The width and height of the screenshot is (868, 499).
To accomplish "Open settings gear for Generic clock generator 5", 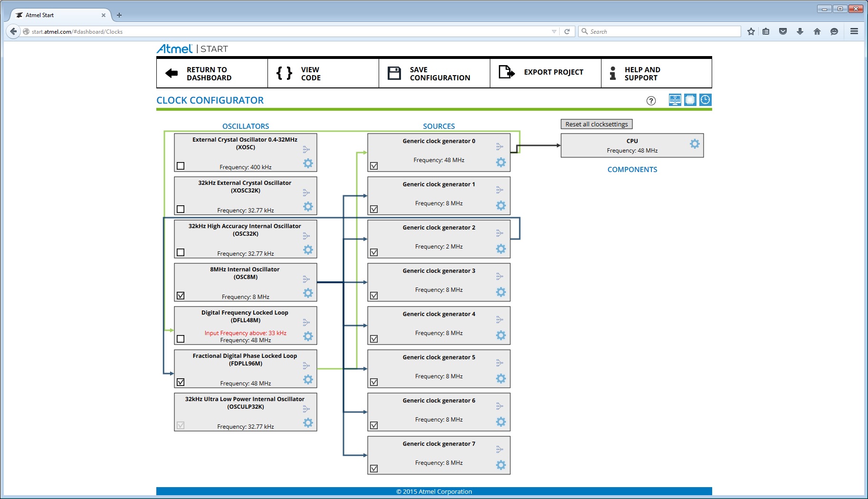I will point(501,379).
